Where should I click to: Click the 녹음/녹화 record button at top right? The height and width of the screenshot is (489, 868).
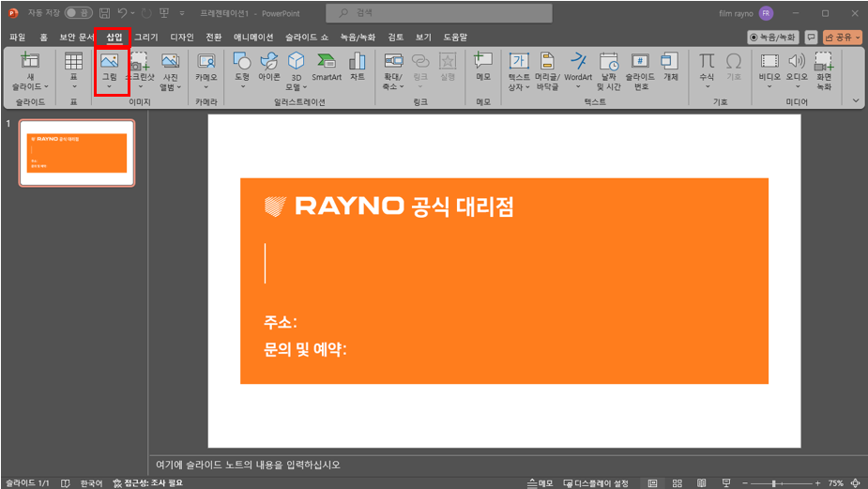click(x=773, y=38)
